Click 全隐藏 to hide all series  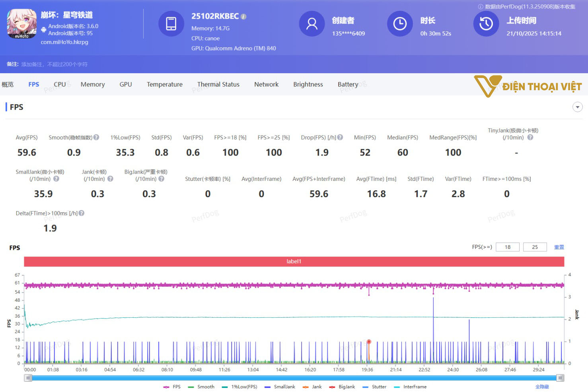click(542, 386)
